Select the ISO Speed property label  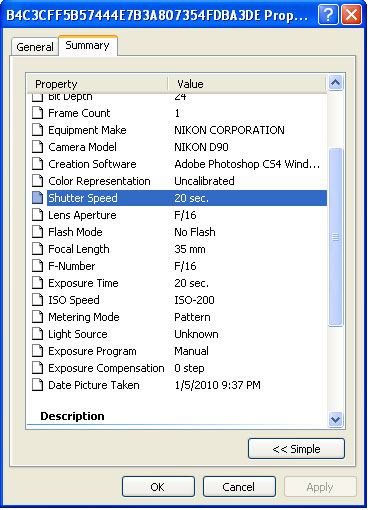pos(74,300)
